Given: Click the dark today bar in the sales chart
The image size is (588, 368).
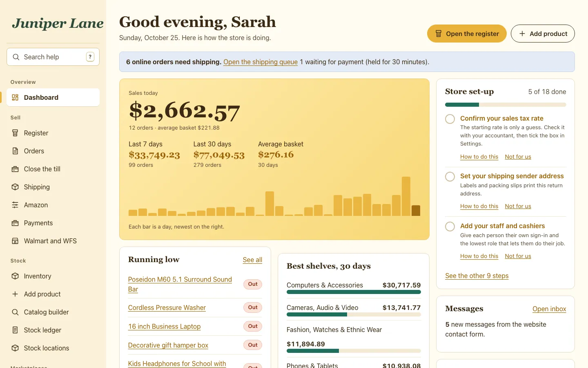Looking at the screenshot, I should click(x=416, y=211).
